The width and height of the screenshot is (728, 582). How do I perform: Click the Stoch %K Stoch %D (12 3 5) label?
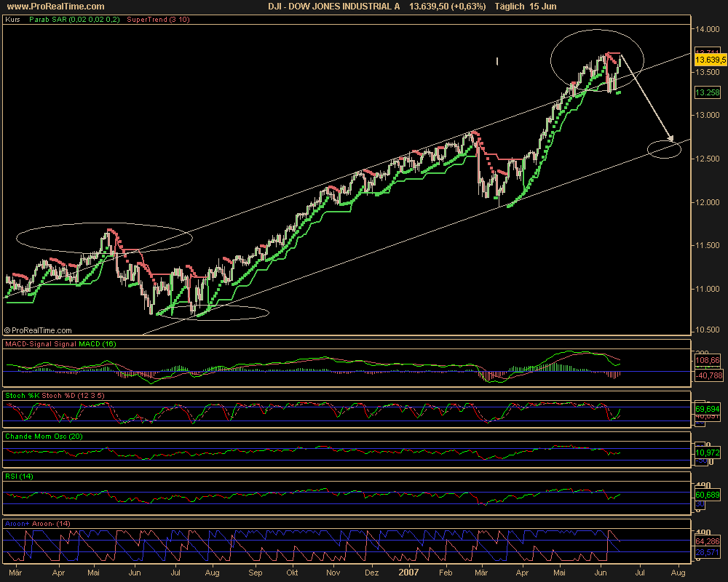pyautogui.click(x=55, y=396)
